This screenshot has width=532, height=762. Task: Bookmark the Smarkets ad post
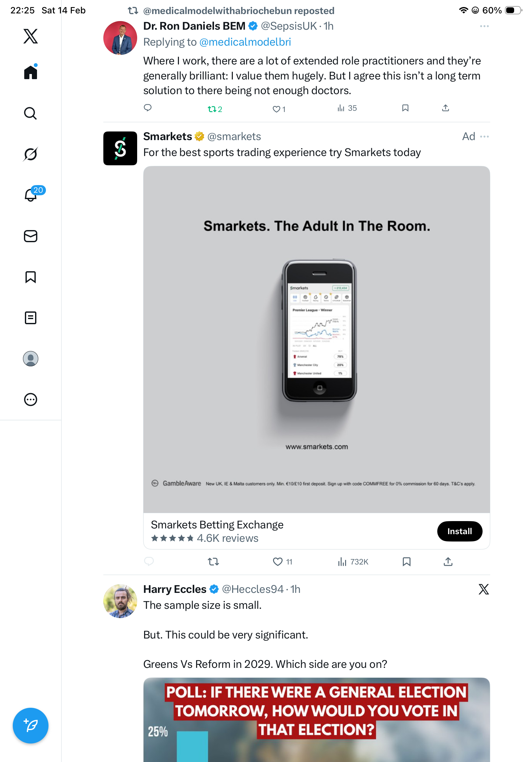[x=406, y=562]
